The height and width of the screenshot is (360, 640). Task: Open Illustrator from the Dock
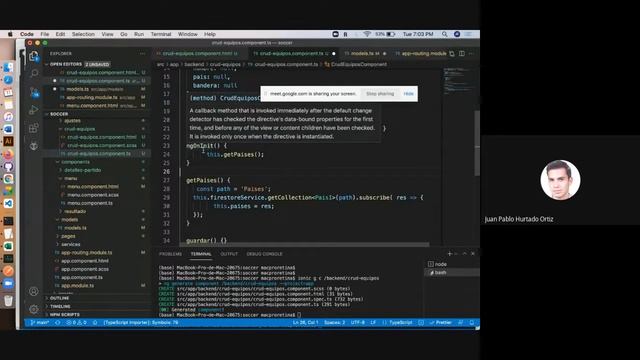pyautogui.click(x=8, y=141)
